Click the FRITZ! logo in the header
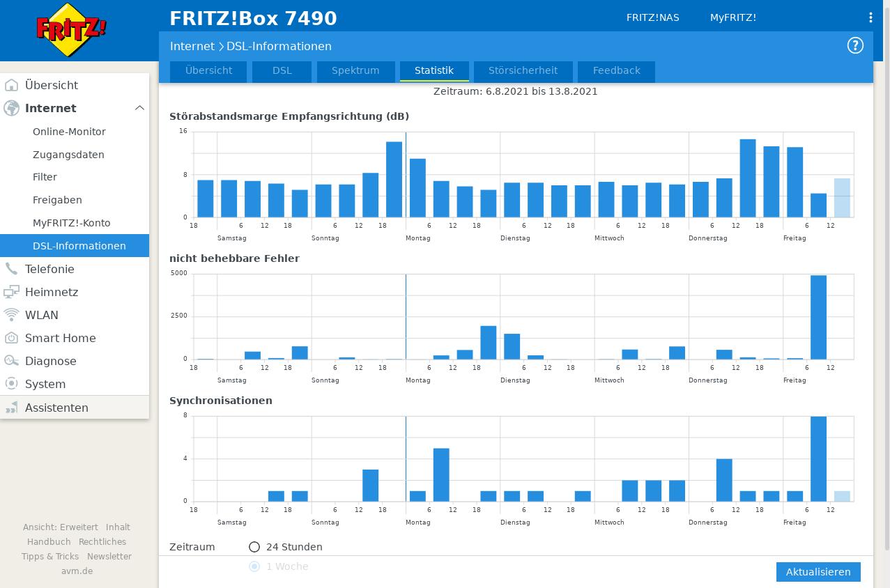Viewport: 890px width, 588px height. (x=72, y=29)
